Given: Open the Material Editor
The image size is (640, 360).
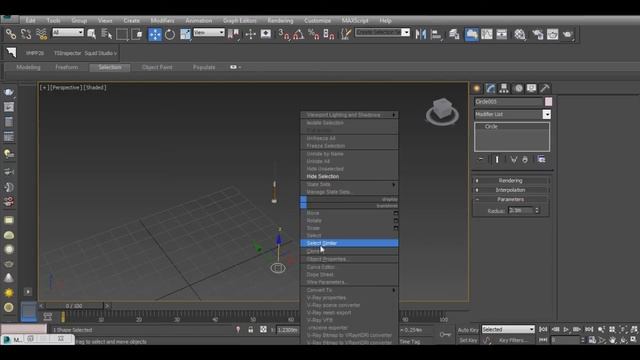Looking at the screenshot, I should tap(520, 34).
